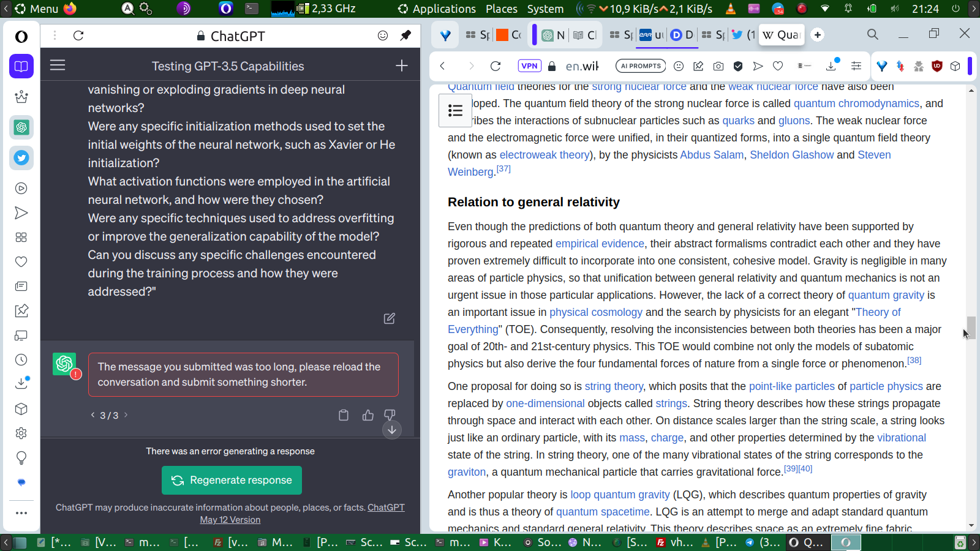
Task: Add page to bookmarks with heart icon
Action: click(778, 66)
